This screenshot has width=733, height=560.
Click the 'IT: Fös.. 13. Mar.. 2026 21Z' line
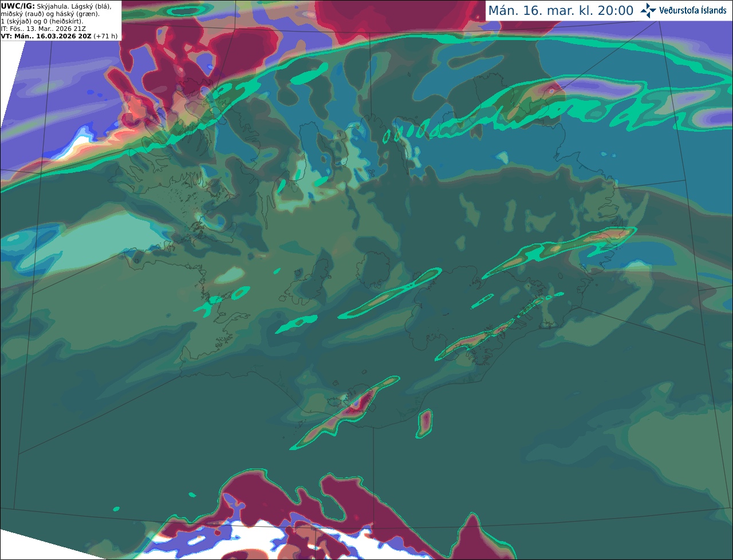tap(42, 29)
